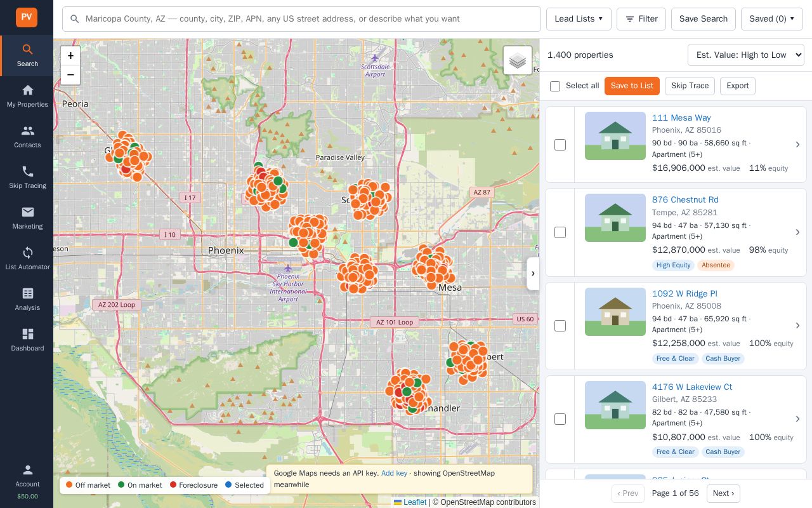Open 111 Mesa Way house thumbnail
812x508 pixels.
(615, 136)
